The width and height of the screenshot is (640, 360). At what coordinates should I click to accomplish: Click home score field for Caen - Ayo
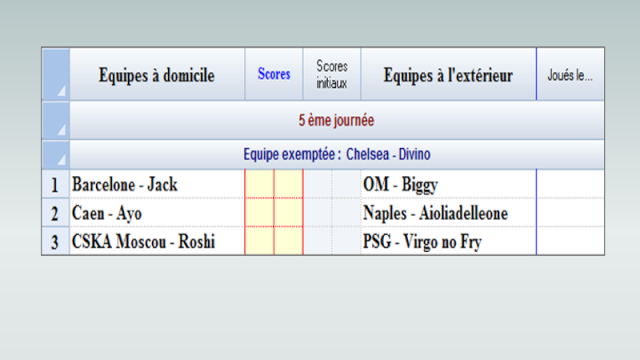(x=259, y=213)
